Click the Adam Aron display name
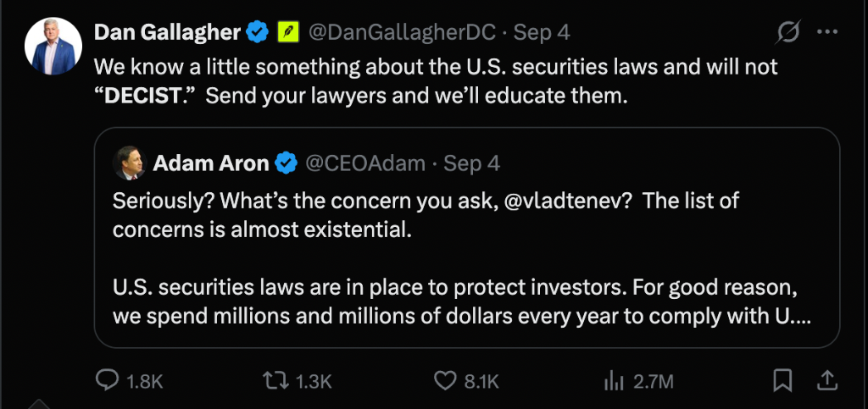The width and height of the screenshot is (868, 409). [211, 163]
